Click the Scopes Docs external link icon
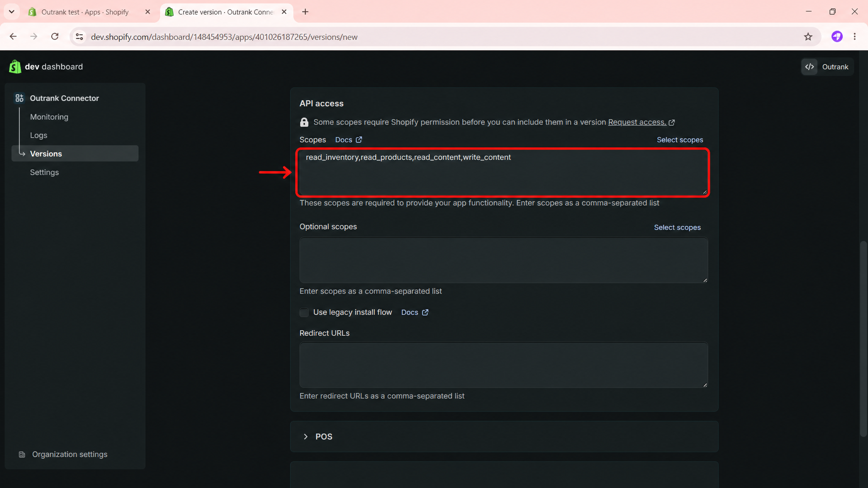 click(359, 140)
